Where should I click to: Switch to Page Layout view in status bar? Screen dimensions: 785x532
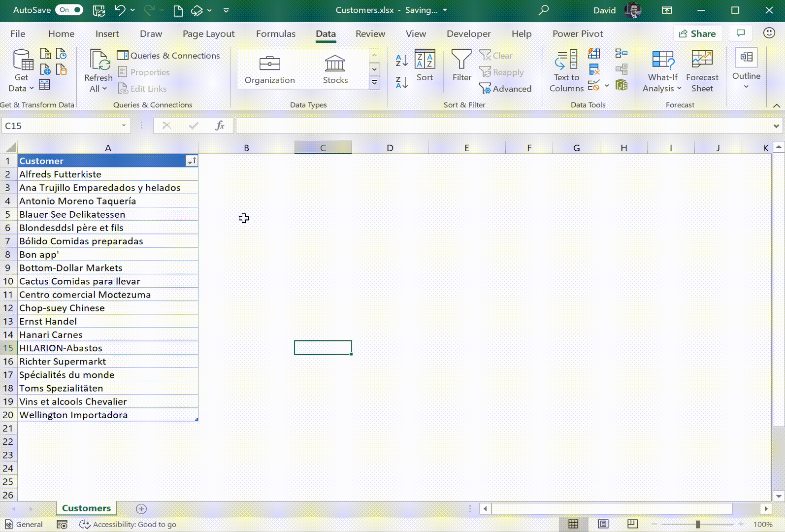[x=603, y=524]
